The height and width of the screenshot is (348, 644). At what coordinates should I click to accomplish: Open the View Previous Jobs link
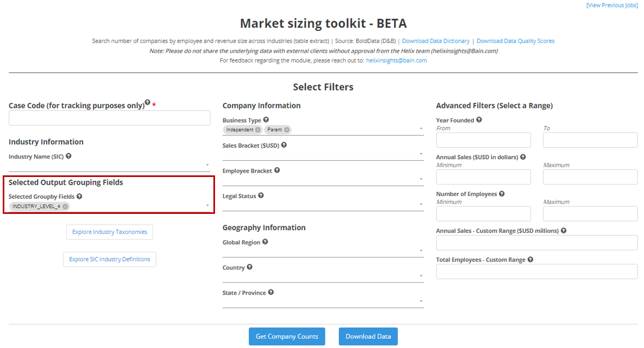tap(612, 5)
